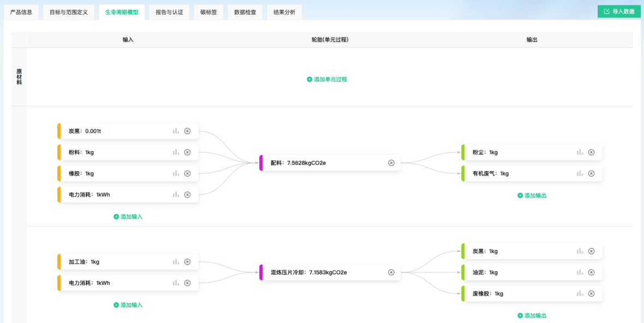Screen dimensions: 644x323
Task: Remove the 有机废气: 1kg output
Action: [x=591, y=173]
